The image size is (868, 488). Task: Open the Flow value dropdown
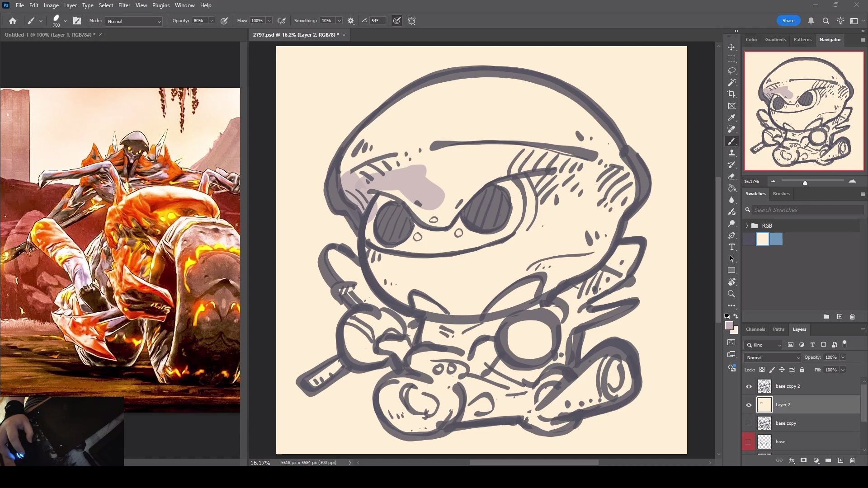point(269,21)
